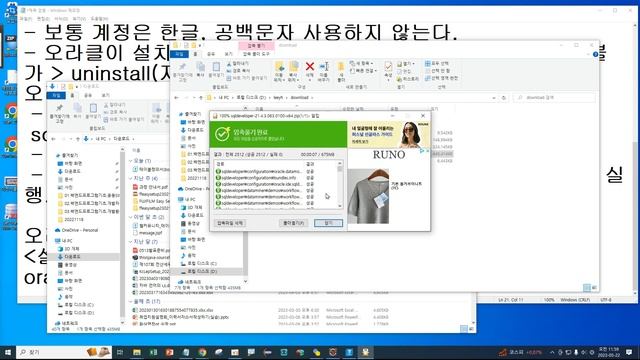640x360 pixels.
Task: Click 히스토리 in download window ribbon
Action: tap(408, 79)
